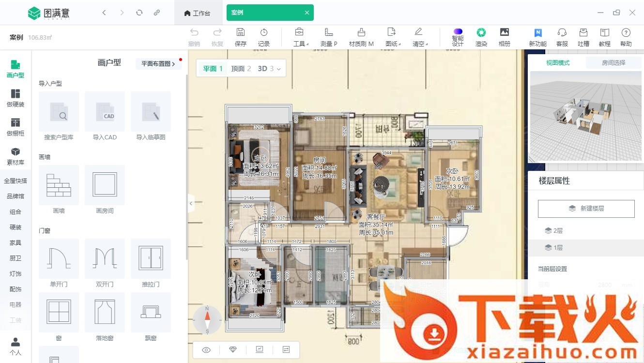This screenshot has height=363, width=644.
Task: Open the Tools (工具) dropdown menu
Action: (299, 37)
